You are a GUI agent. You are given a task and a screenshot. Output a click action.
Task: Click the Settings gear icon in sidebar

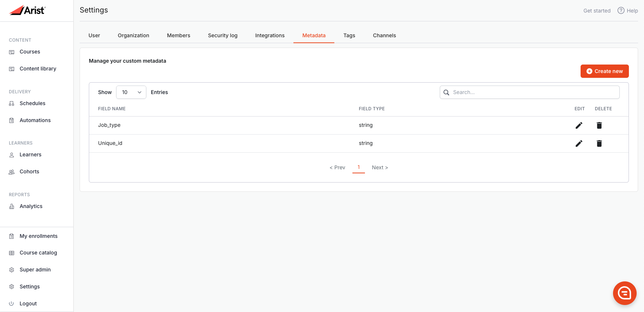pyautogui.click(x=12, y=287)
